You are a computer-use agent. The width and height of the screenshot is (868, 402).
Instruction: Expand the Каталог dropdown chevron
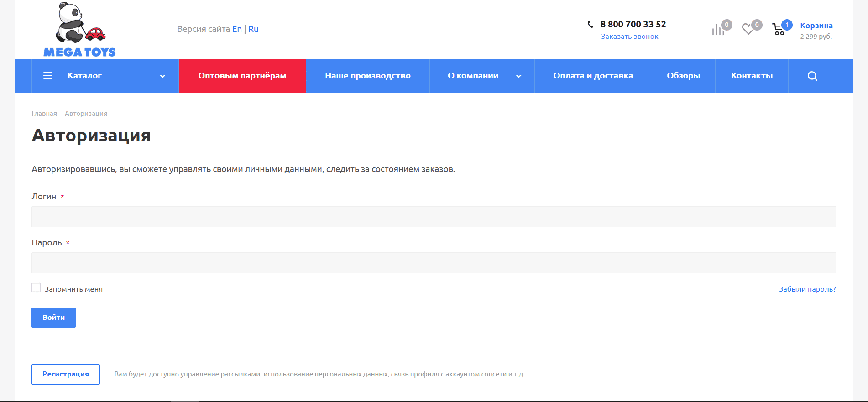[x=162, y=76]
